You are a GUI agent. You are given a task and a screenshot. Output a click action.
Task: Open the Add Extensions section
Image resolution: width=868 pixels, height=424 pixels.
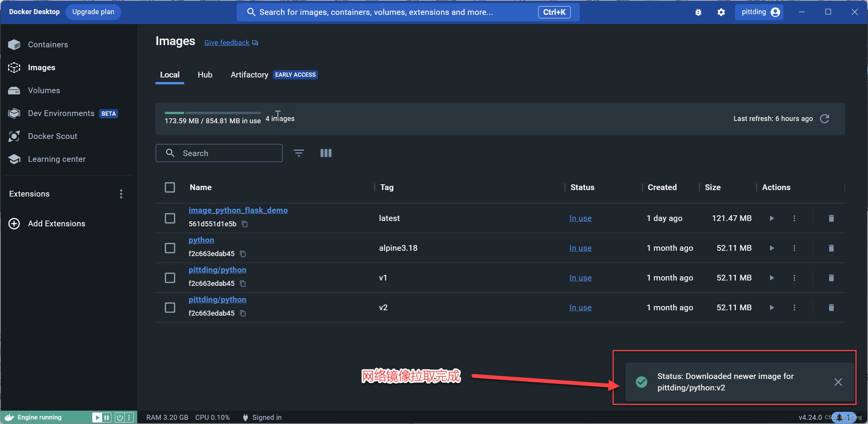click(x=56, y=223)
